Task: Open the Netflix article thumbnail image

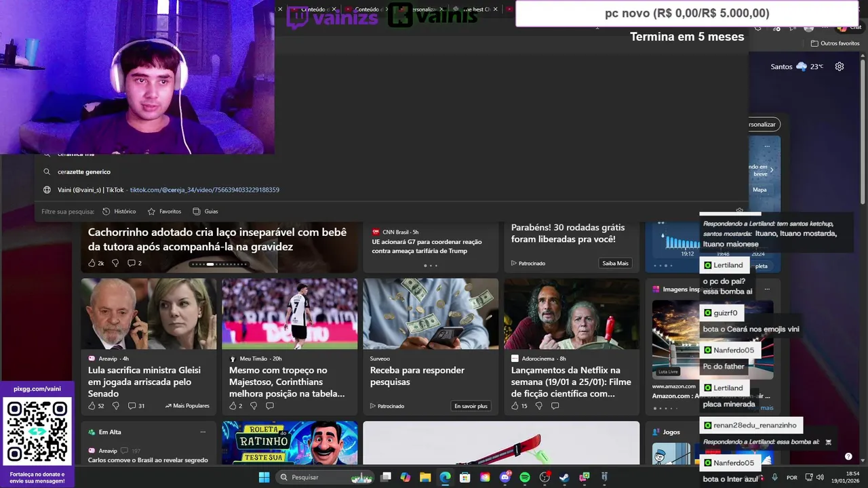Action: pos(572,314)
